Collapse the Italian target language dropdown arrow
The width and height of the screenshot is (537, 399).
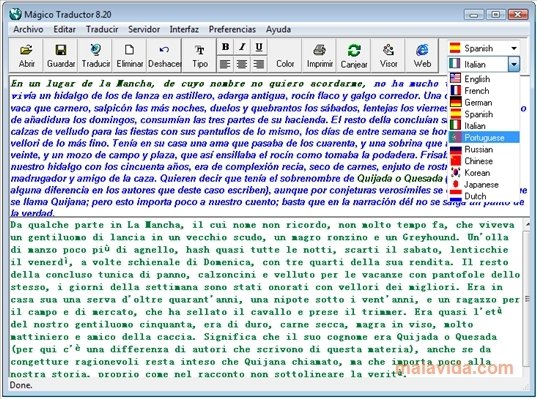[x=514, y=64]
